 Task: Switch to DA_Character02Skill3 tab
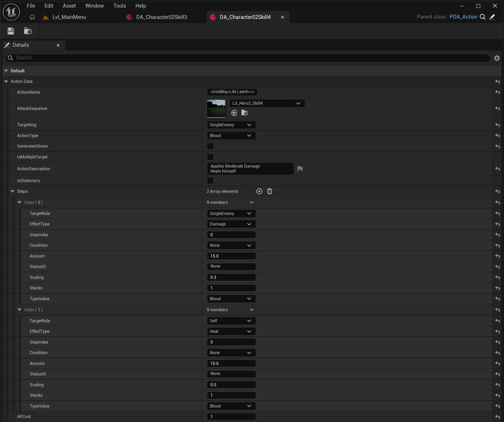161,17
